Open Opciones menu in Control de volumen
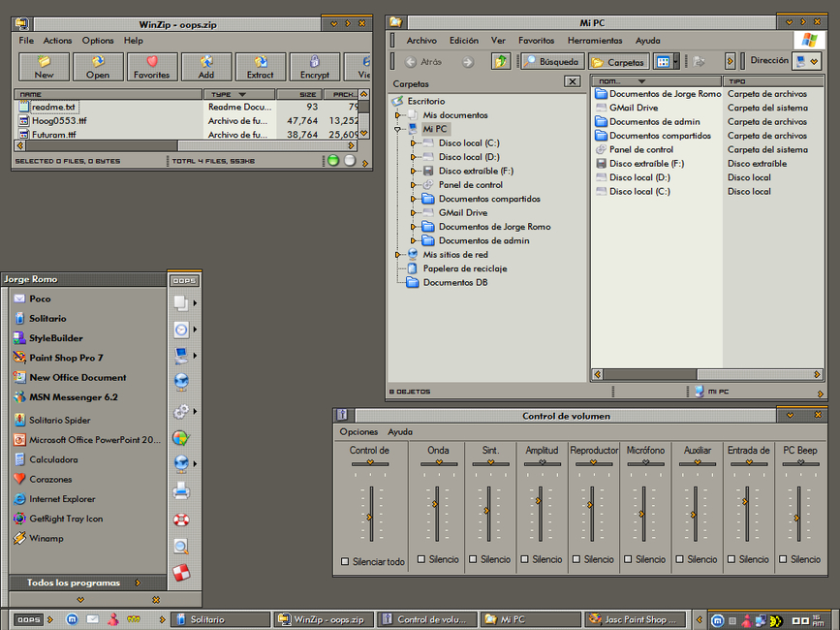840x630 pixels. pyautogui.click(x=358, y=431)
